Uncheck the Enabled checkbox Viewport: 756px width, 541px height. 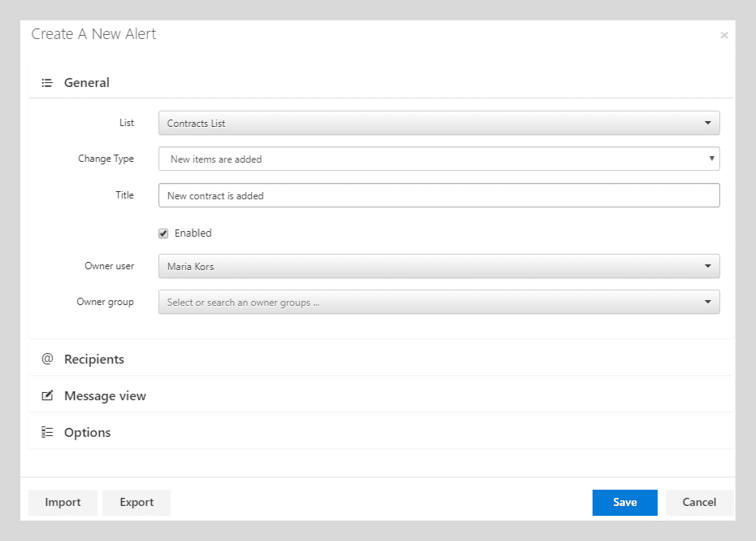click(x=163, y=233)
